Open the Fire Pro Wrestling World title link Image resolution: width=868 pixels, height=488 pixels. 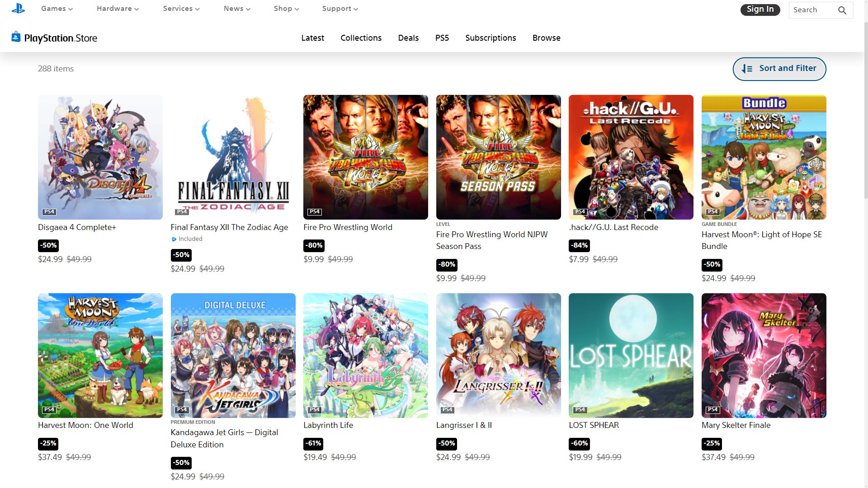click(x=348, y=227)
